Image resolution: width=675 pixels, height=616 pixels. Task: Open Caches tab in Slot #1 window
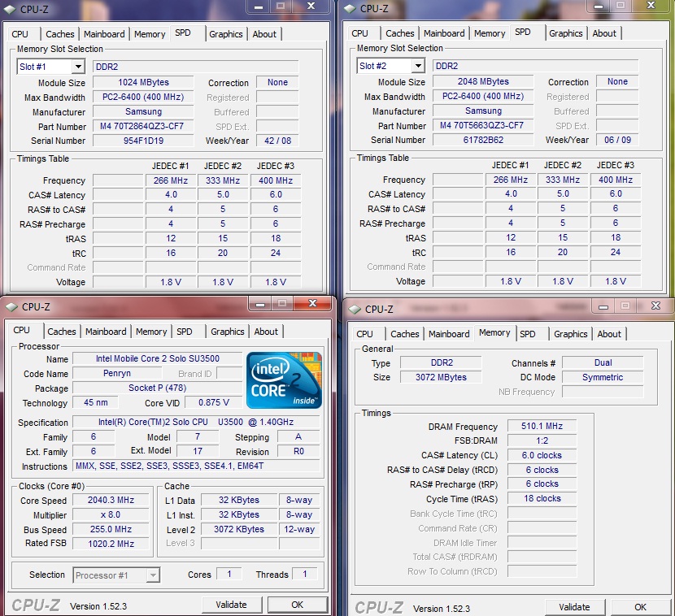[x=60, y=34]
